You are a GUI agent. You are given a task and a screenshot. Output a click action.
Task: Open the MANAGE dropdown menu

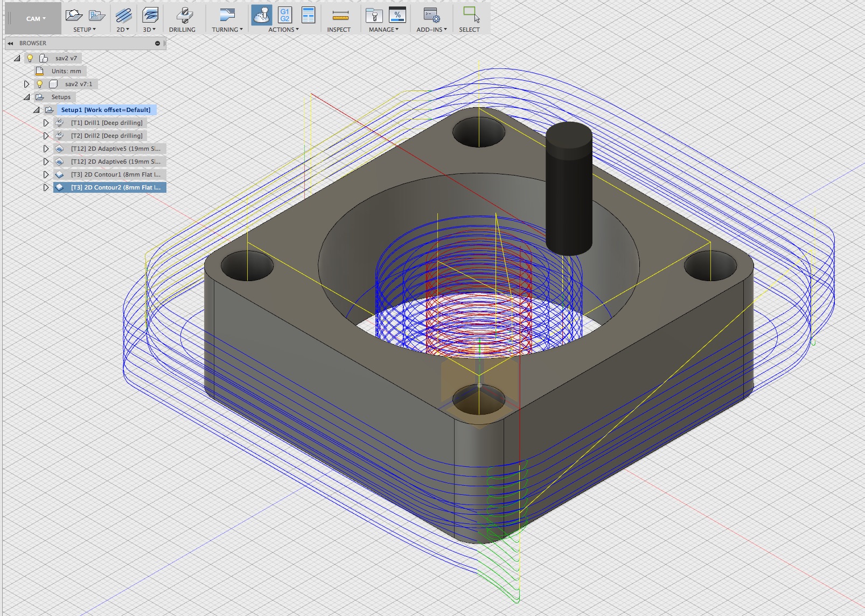(x=383, y=30)
